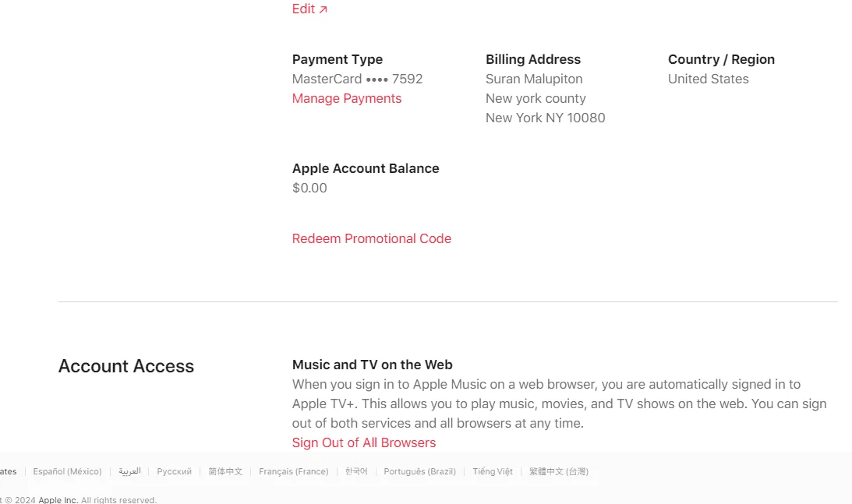This screenshot has width=852, height=504.
Task: Click the MasterCard 7592 payment text
Action: [x=357, y=79]
